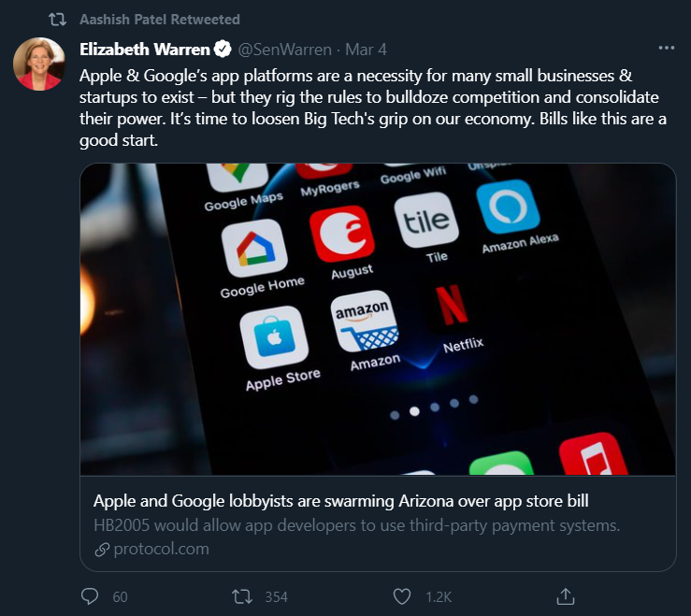Screen dimensions: 691x616
Task: Click the phone apps preview image
Action: [378, 319]
